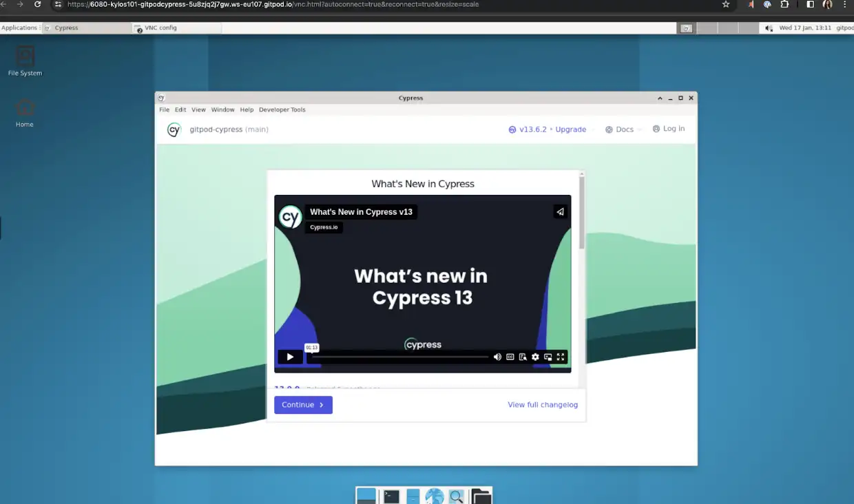Switch the video to fullscreen
The height and width of the screenshot is (504, 854).
pos(561,357)
